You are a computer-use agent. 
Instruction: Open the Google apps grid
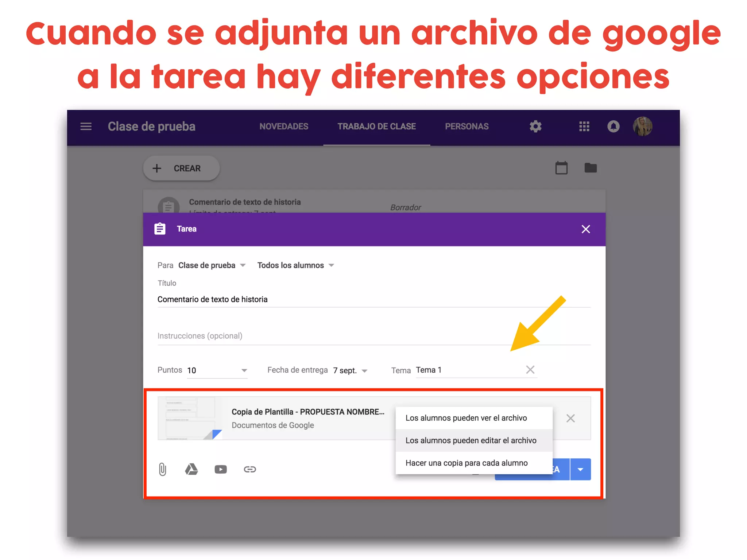pos(584,127)
